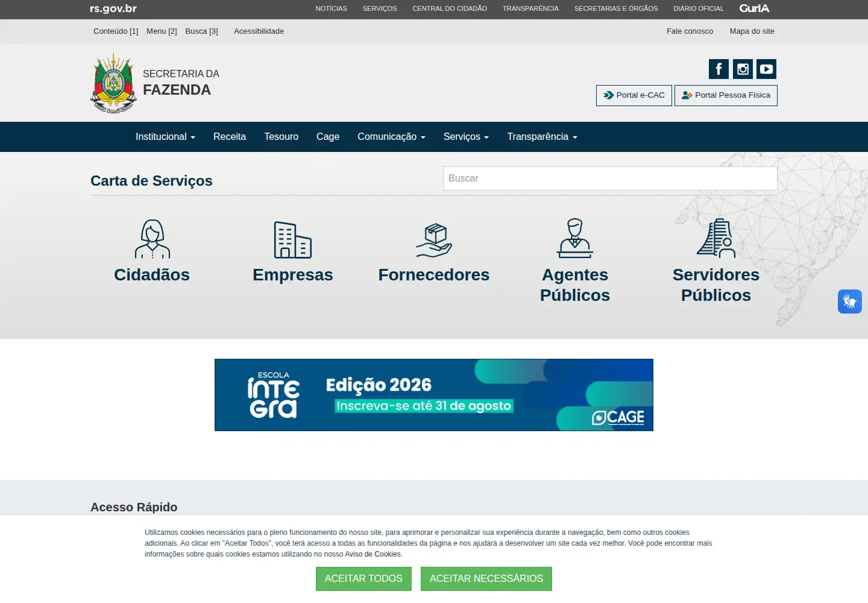Click the Servidores Públicos document icon
Viewport: 868px width, 603px height.
(716, 238)
